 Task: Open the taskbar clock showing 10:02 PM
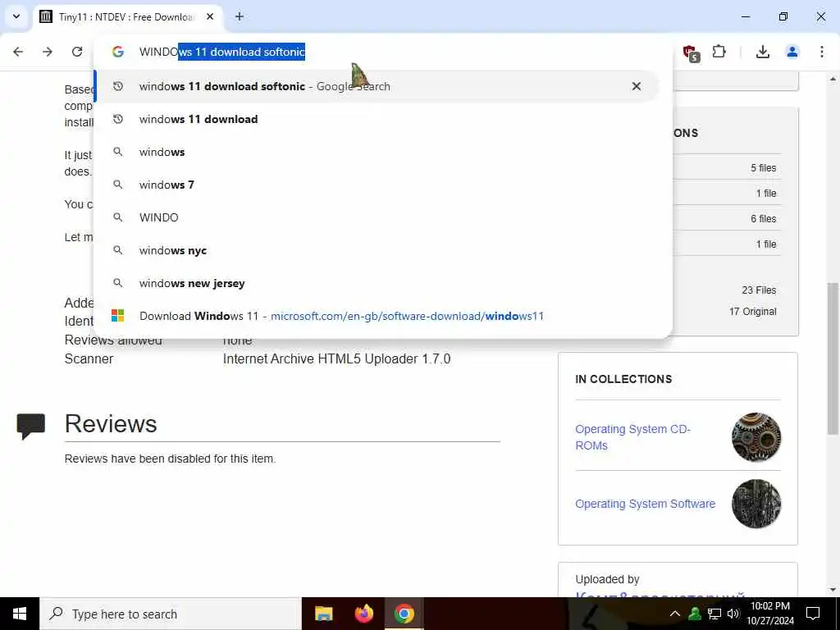click(770, 614)
